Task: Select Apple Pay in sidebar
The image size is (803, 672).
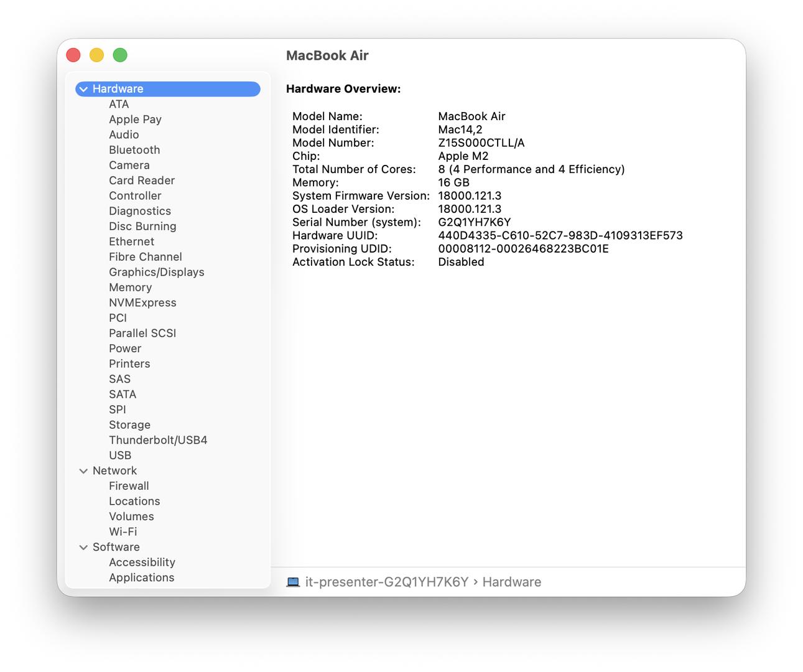Action: pyautogui.click(x=135, y=119)
